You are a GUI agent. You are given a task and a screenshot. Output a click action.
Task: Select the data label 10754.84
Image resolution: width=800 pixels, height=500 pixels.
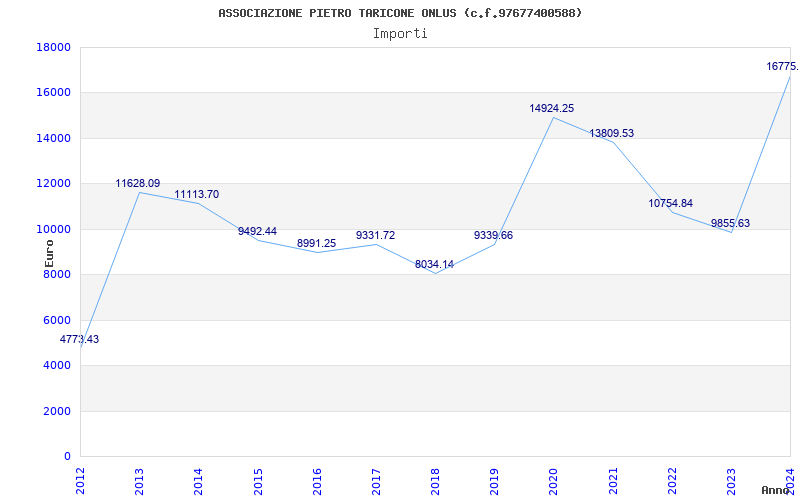point(670,203)
